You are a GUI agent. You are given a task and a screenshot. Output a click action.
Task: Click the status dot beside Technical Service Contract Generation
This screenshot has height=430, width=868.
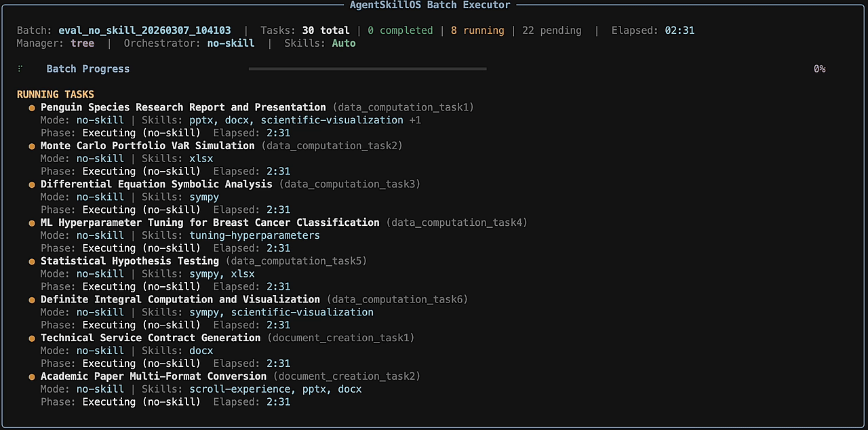[x=31, y=338]
